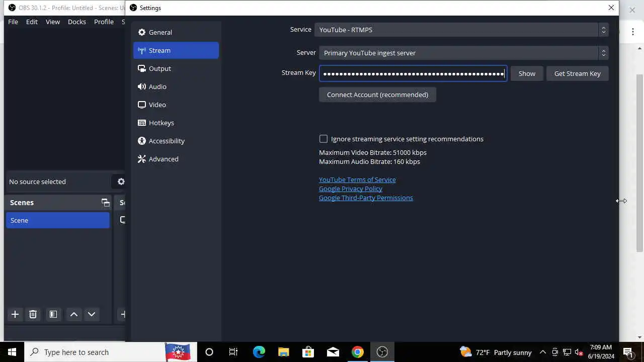The height and width of the screenshot is (362, 644).
Task: Click inside the Stream Key field
Action: [413, 73]
